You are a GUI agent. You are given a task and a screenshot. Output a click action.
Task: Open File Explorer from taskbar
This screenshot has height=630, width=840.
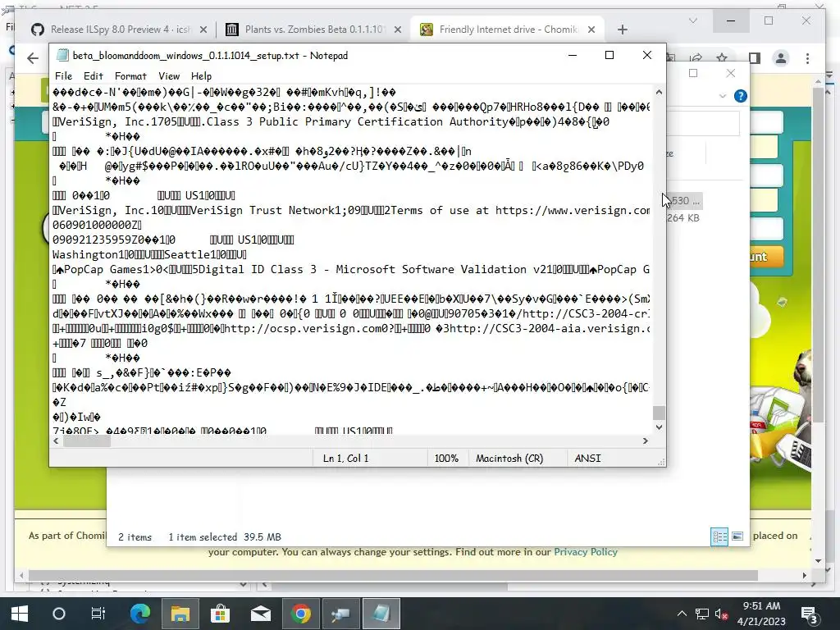(180, 614)
